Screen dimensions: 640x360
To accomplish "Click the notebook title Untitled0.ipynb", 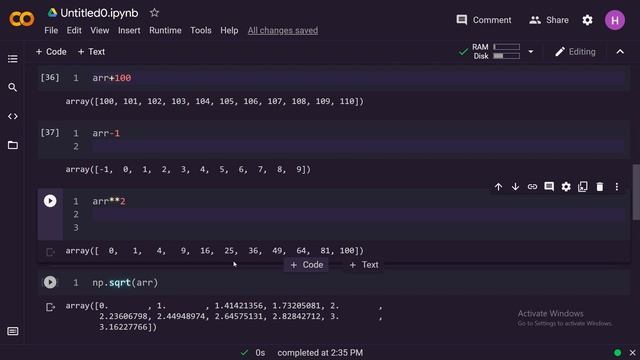I will [x=99, y=13].
